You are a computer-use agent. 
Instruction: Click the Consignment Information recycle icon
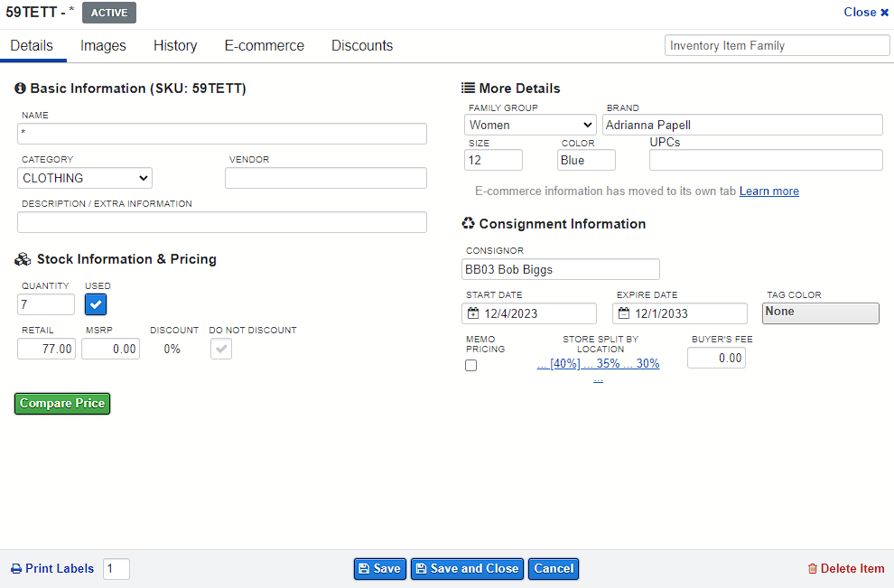tap(468, 223)
